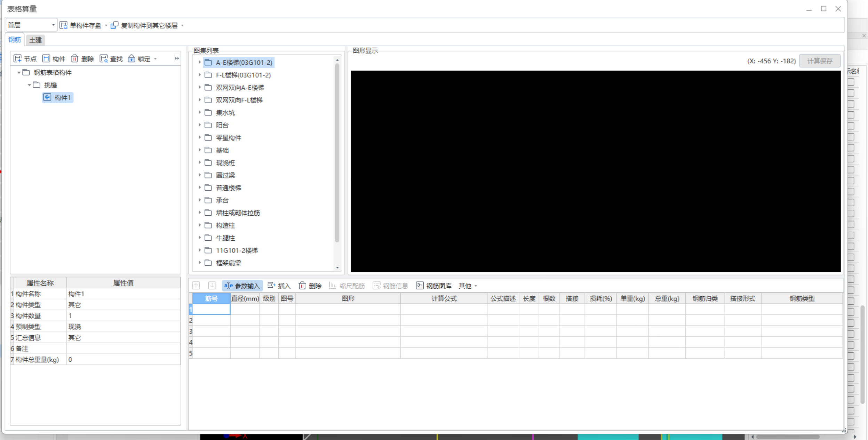Expand the 现浇桩 folder

click(x=200, y=162)
